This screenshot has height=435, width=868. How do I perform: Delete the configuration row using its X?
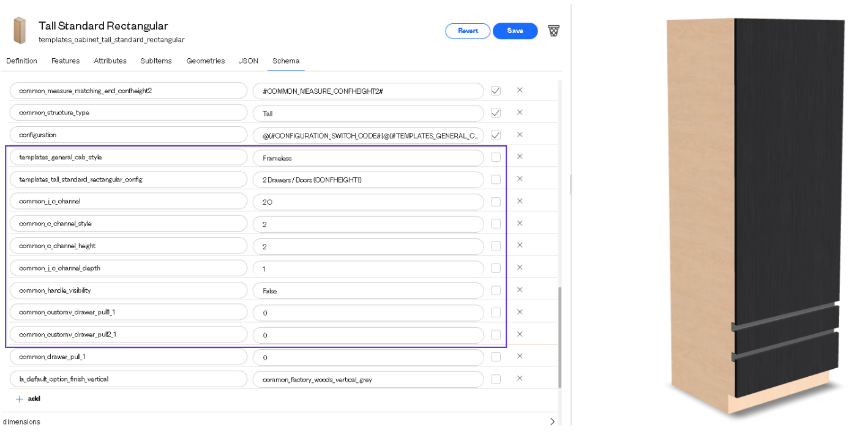click(x=520, y=134)
